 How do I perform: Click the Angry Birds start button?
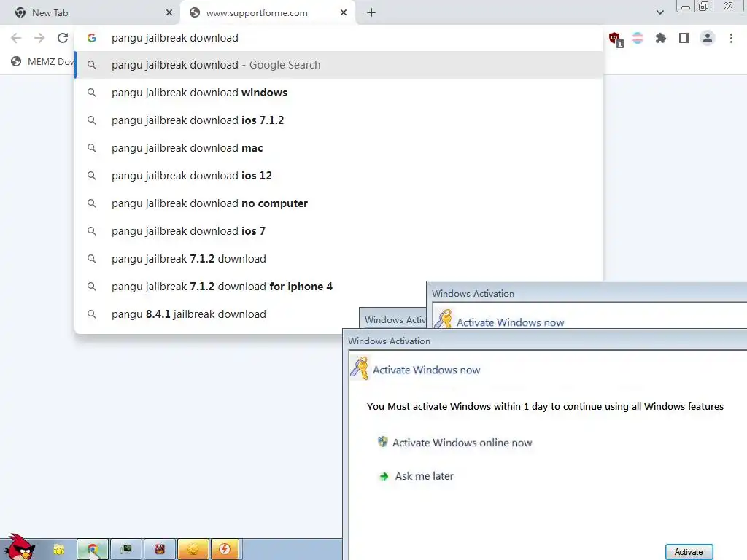(20, 548)
